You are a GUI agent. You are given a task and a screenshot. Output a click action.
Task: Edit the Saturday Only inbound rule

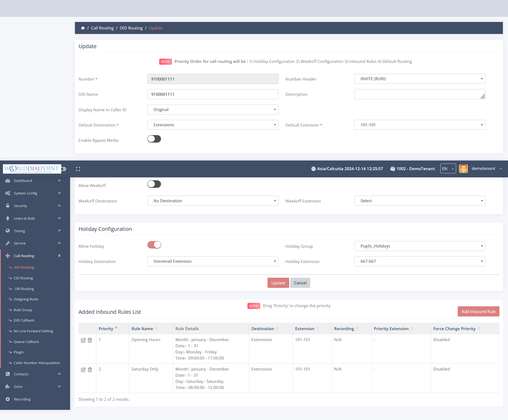83,370
